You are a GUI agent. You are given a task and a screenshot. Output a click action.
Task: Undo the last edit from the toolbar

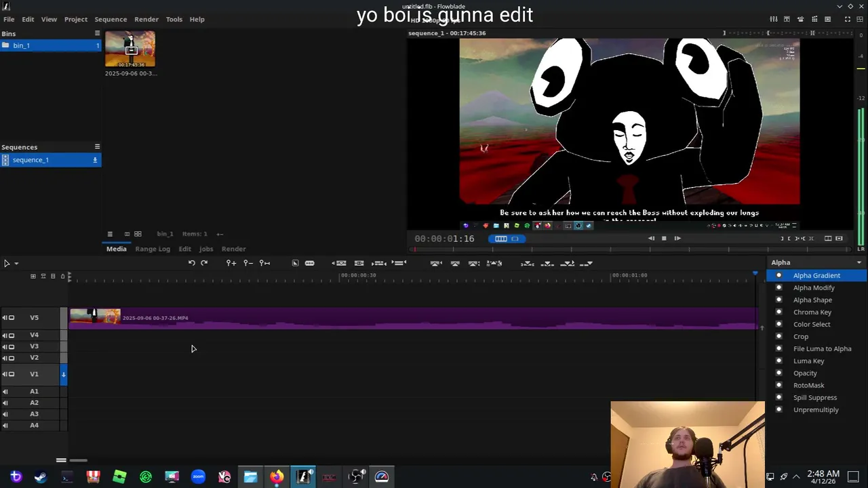[x=192, y=263]
